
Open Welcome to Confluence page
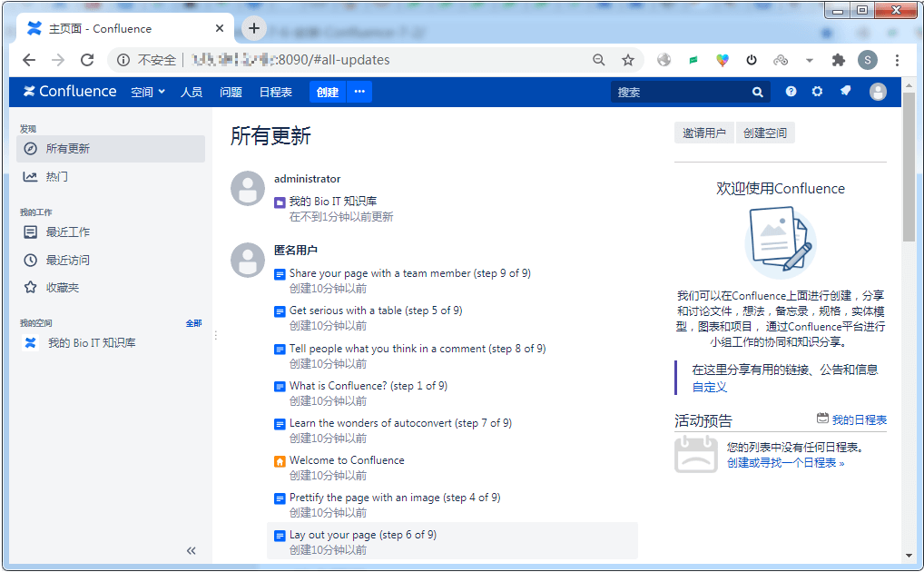[347, 460]
